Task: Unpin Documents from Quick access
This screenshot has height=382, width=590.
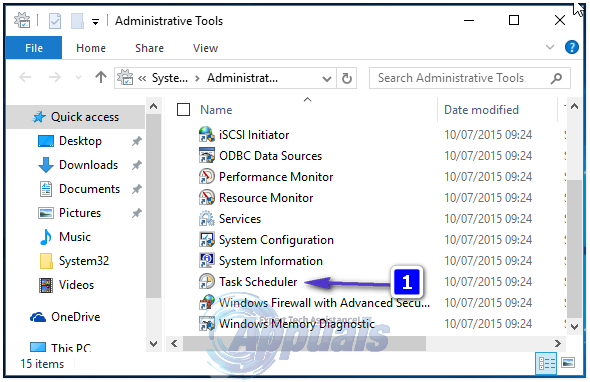Action: tap(136, 189)
